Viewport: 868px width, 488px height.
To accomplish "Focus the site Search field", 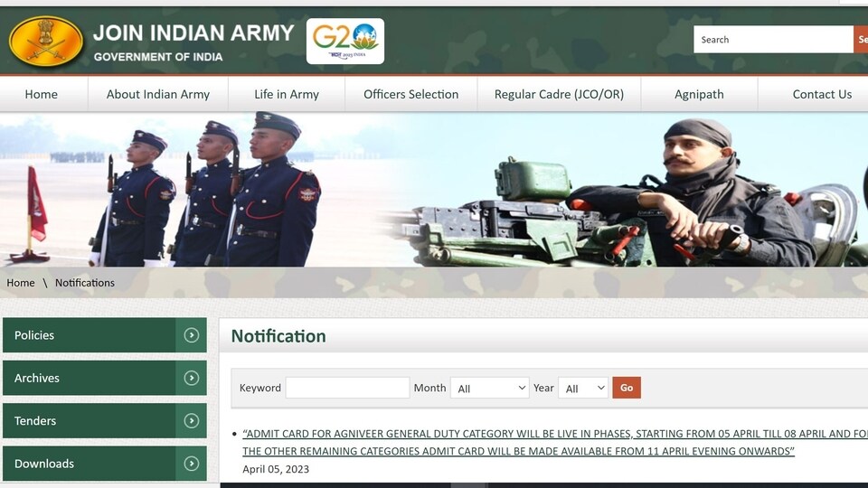I will point(773,39).
